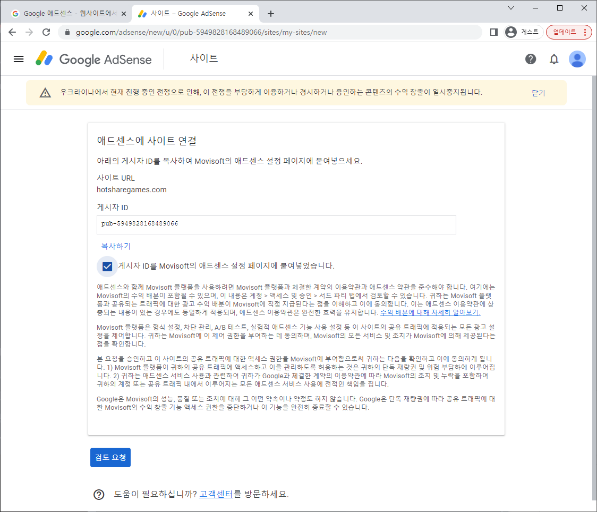Open the Chrome update menu
Image resolution: width=597 pixels, height=512 pixels.
point(569,32)
